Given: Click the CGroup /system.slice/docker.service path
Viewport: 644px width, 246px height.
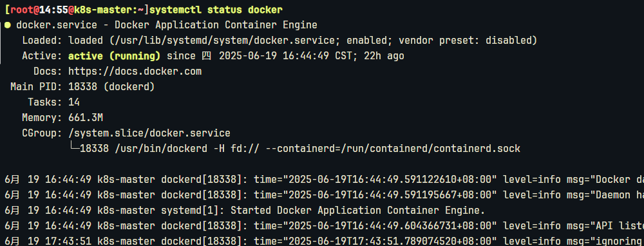Looking at the screenshot, I should pos(149,133).
